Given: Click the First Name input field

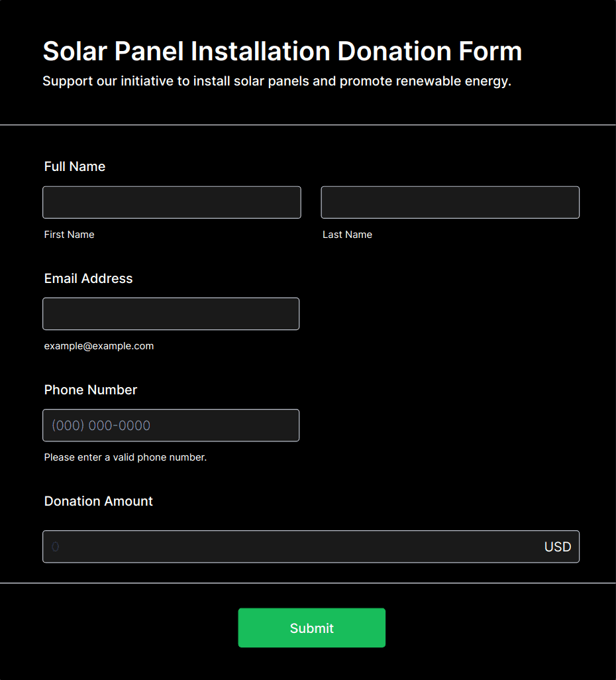Looking at the screenshot, I should [x=172, y=202].
